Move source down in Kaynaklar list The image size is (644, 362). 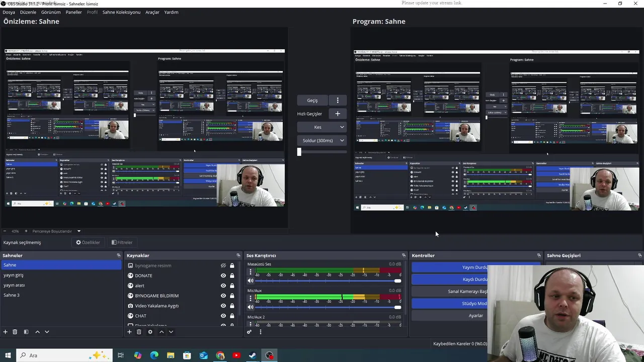(171, 332)
